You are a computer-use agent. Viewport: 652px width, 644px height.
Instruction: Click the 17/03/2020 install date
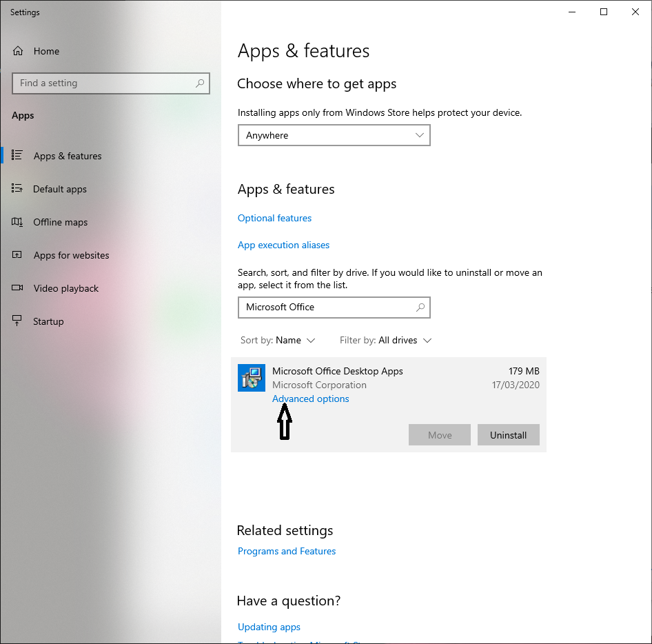pyautogui.click(x=516, y=385)
